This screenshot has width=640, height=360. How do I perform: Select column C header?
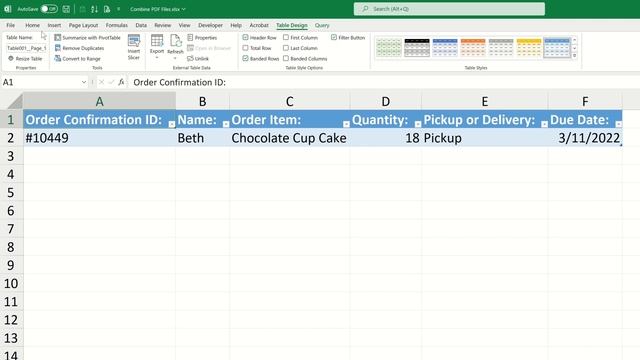click(289, 101)
